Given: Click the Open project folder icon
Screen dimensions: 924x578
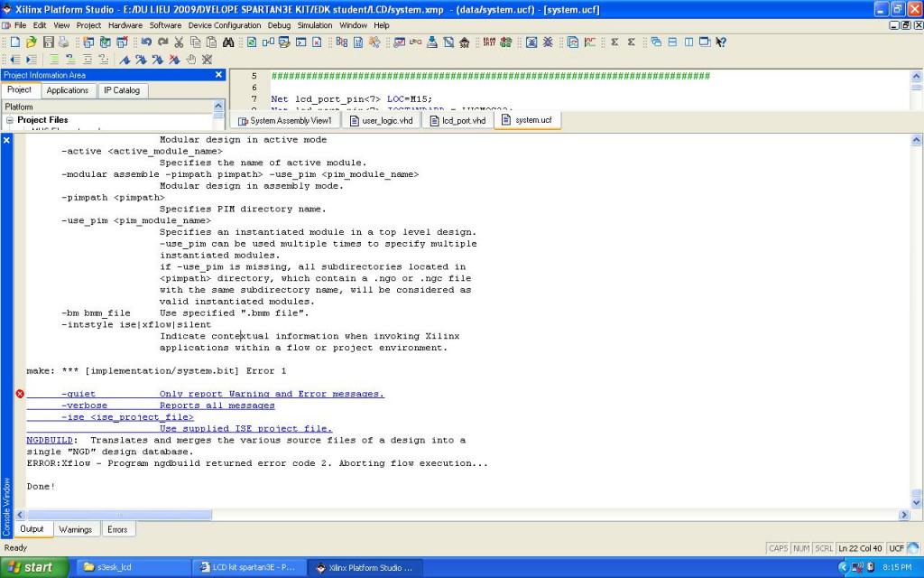Looking at the screenshot, I should 32,42.
